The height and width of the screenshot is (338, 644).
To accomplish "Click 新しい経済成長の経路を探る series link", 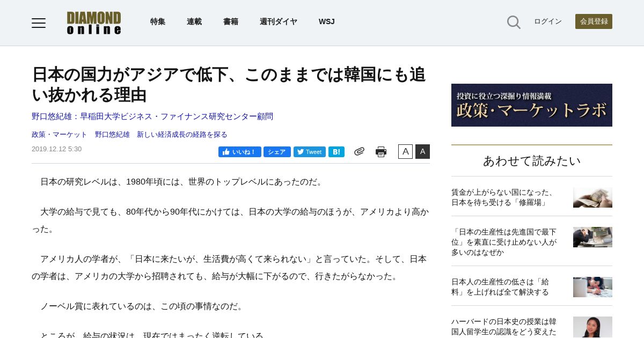I will pos(182,135).
